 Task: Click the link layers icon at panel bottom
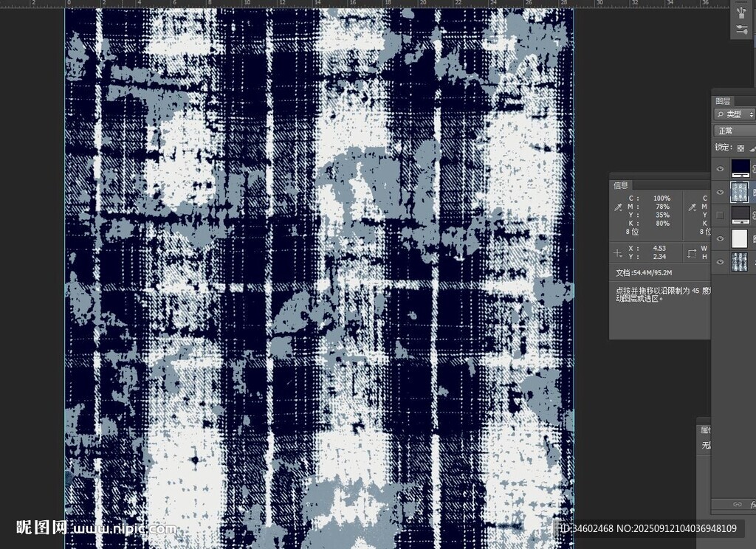click(x=737, y=504)
